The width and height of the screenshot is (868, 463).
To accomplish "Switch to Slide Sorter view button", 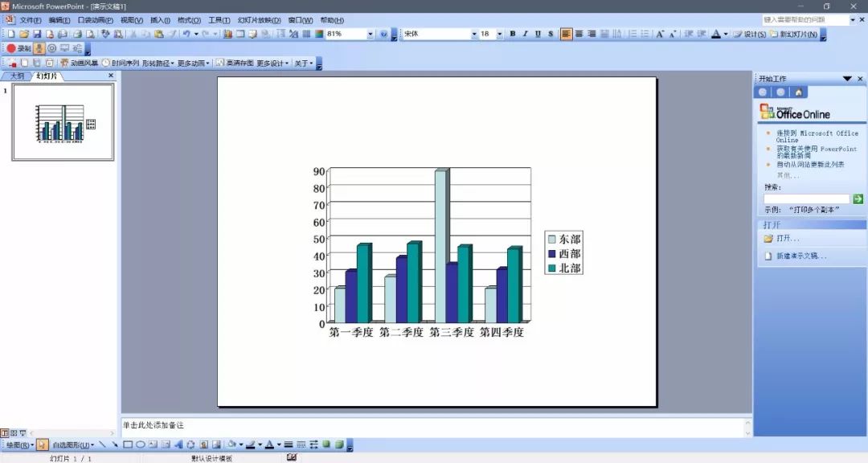I will 14,432.
